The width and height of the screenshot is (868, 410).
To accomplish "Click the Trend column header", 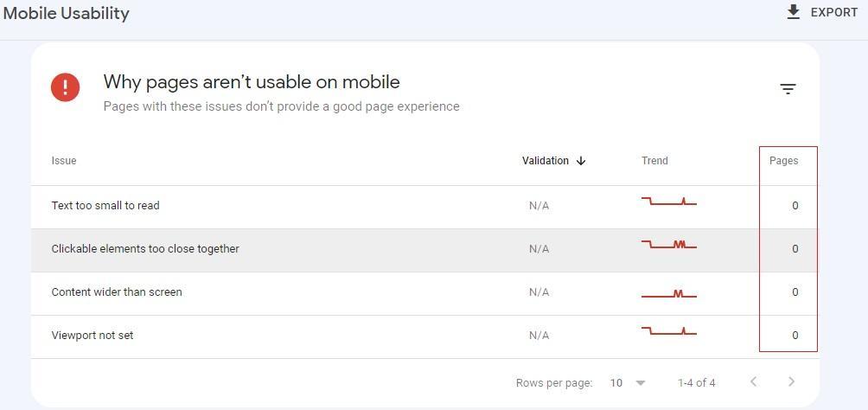I will (654, 161).
